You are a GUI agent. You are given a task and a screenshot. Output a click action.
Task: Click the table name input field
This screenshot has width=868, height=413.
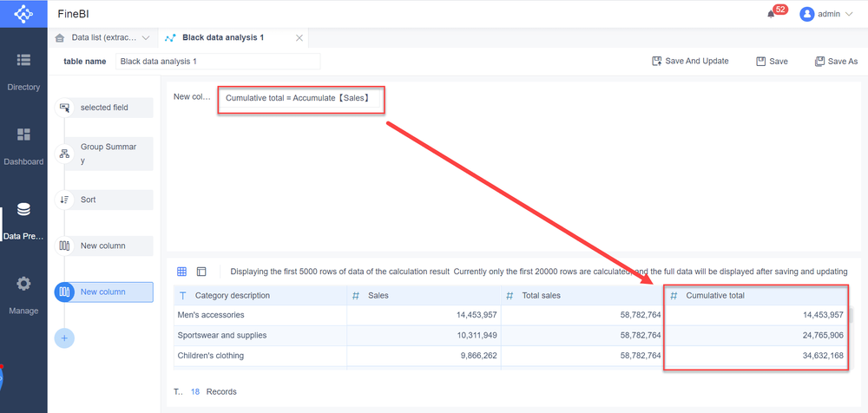[217, 62]
